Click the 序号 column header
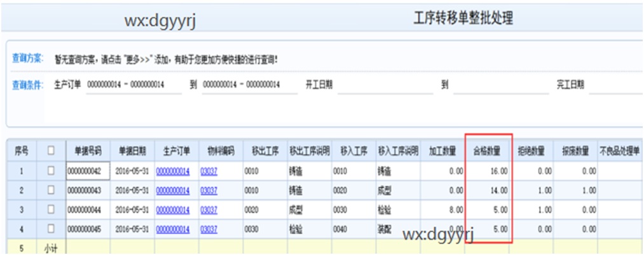Screen dimensions: 644x255 tap(22, 151)
